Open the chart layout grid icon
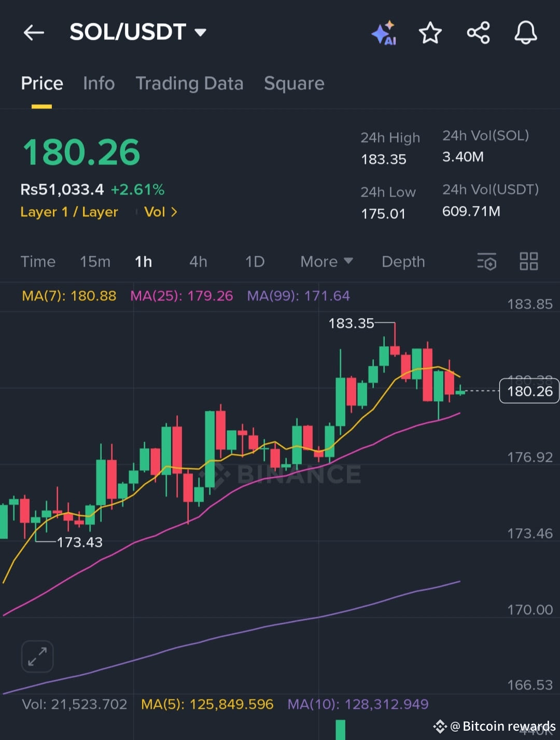Viewport: 560px width, 740px height. (529, 262)
